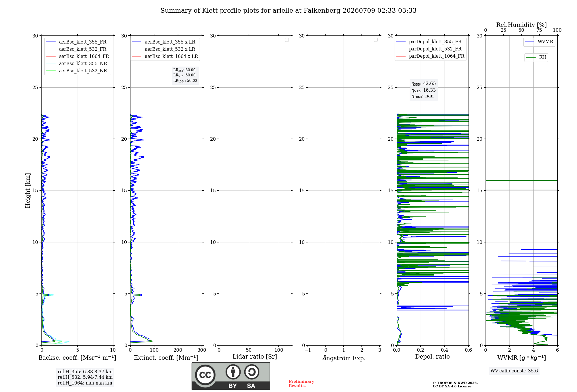Click the WV-calib.const. 35.6 label

[x=514, y=371]
